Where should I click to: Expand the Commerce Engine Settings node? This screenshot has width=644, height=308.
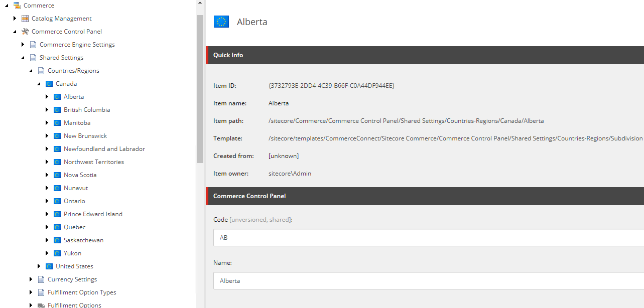click(23, 45)
